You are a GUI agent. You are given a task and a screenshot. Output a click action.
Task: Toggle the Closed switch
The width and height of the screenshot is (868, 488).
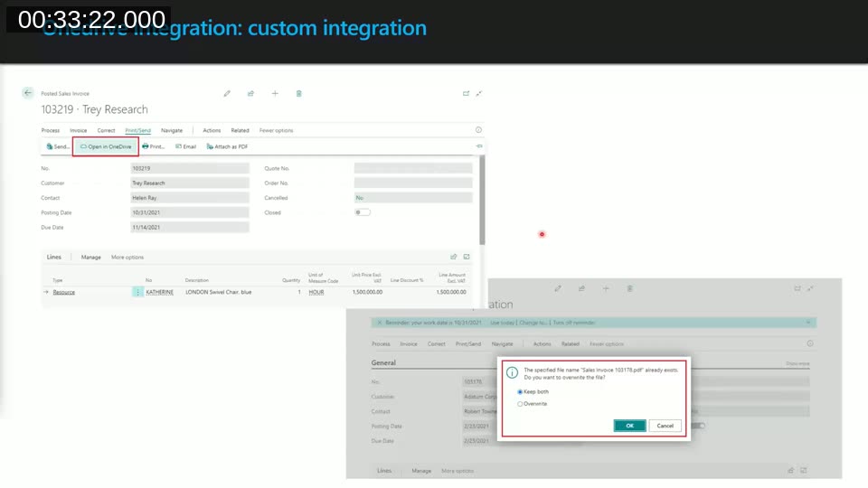[x=362, y=212]
